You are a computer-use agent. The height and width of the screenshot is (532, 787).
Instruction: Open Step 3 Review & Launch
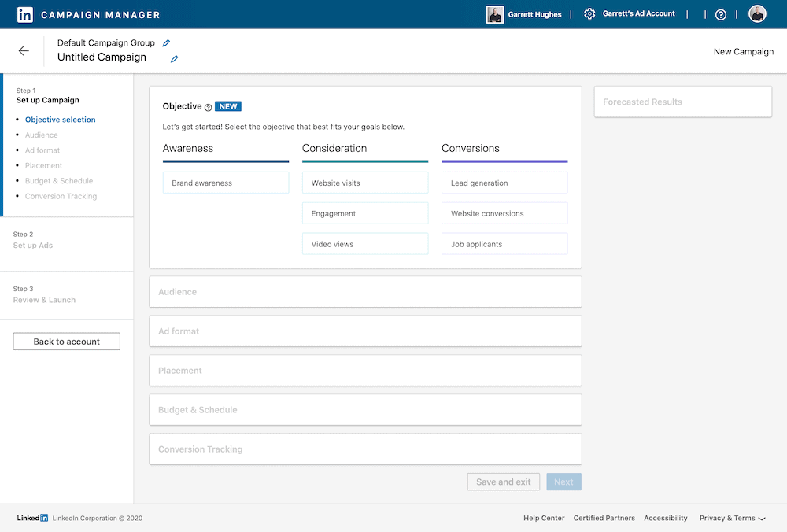[67, 295]
